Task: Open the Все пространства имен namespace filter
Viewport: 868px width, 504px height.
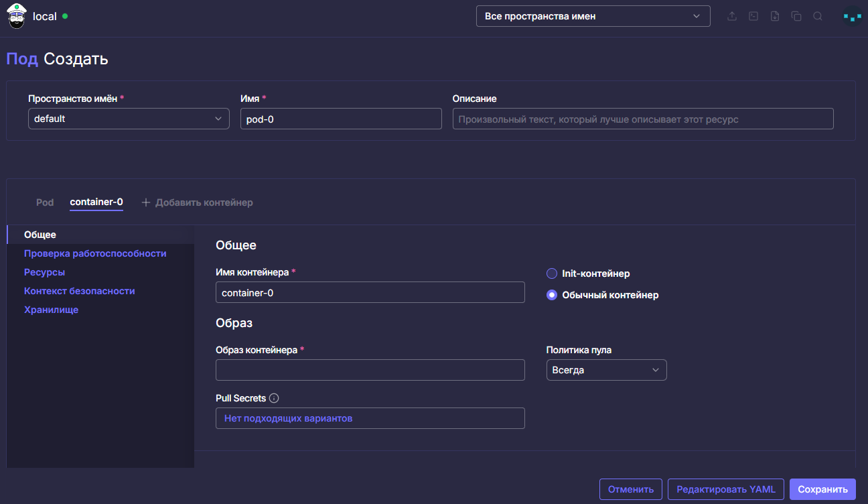Action: [x=593, y=16]
